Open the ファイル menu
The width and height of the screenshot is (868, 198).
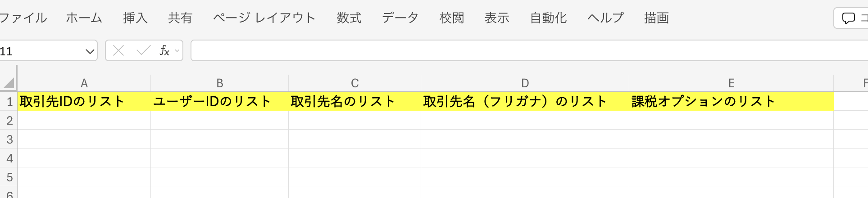(23, 18)
